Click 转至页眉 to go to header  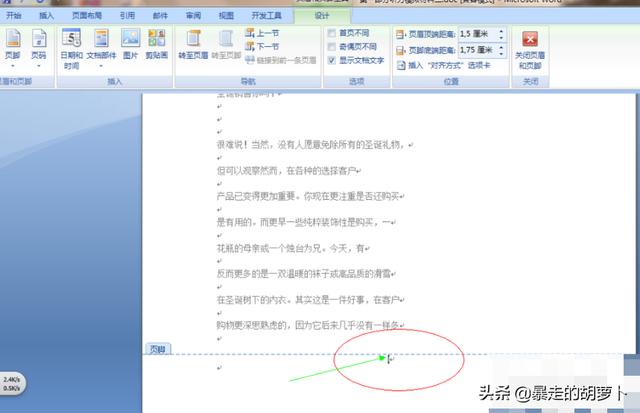click(193, 44)
